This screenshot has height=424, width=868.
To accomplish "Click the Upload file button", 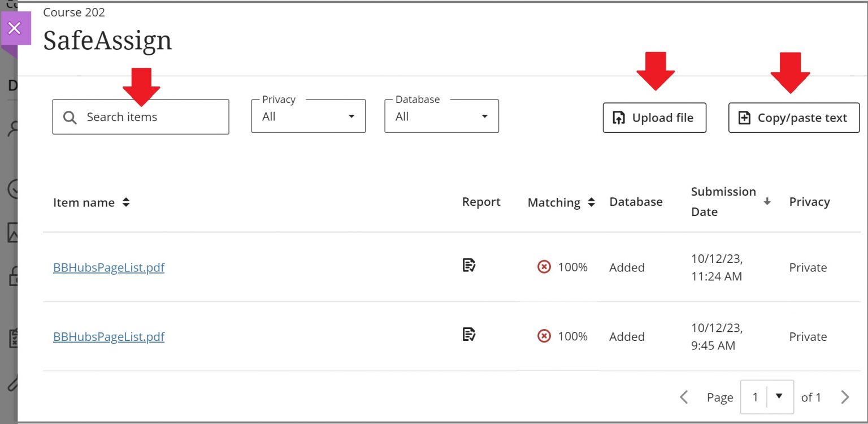I will (654, 118).
